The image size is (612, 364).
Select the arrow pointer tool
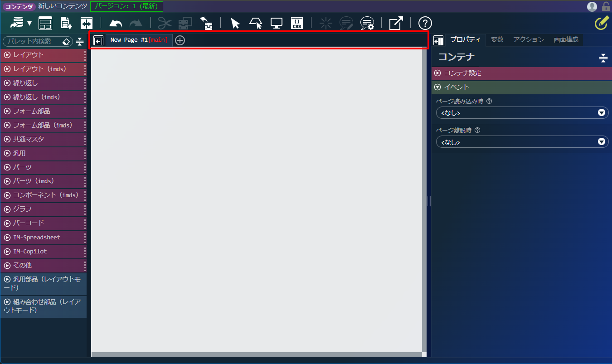(x=235, y=24)
